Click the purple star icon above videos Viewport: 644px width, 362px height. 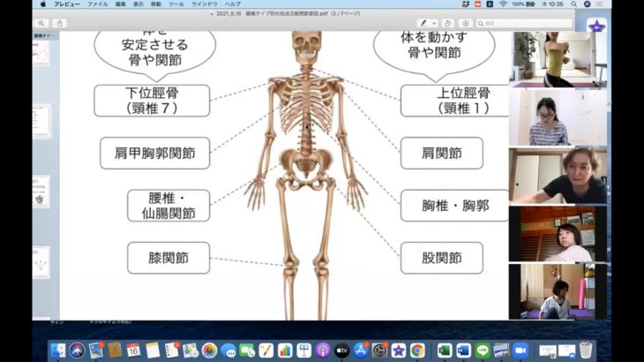point(596,26)
